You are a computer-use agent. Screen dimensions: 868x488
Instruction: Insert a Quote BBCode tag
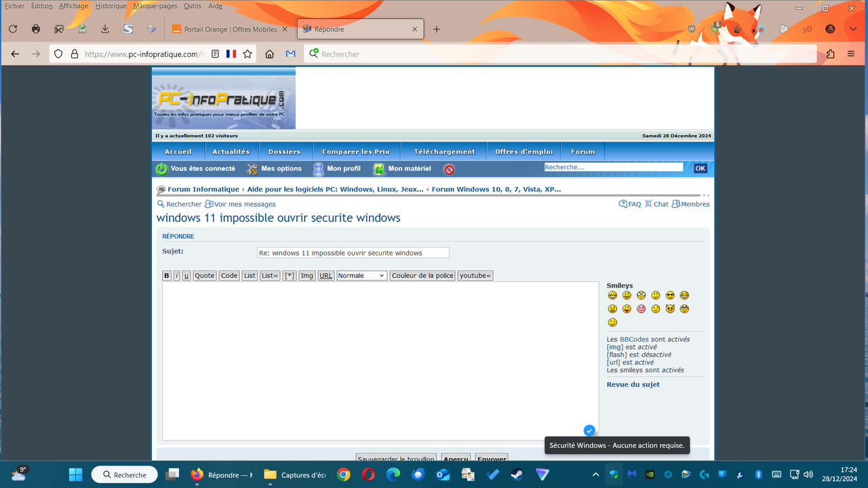205,275
